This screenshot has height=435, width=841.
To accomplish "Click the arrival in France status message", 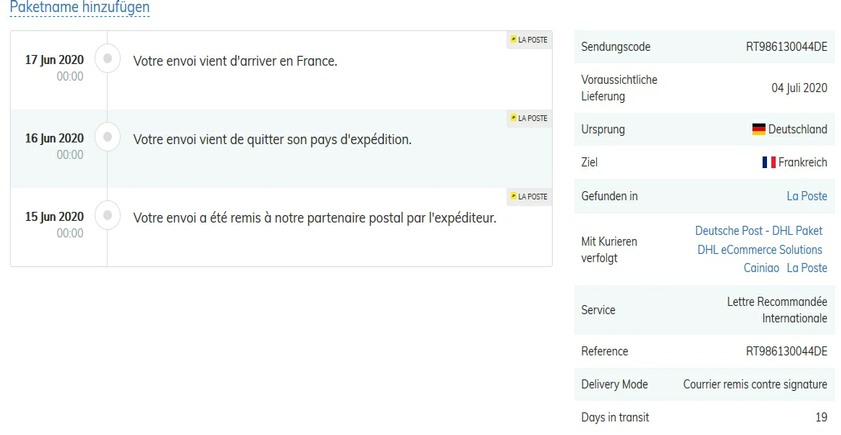I will pyautogui.click(x=235, y=61).
